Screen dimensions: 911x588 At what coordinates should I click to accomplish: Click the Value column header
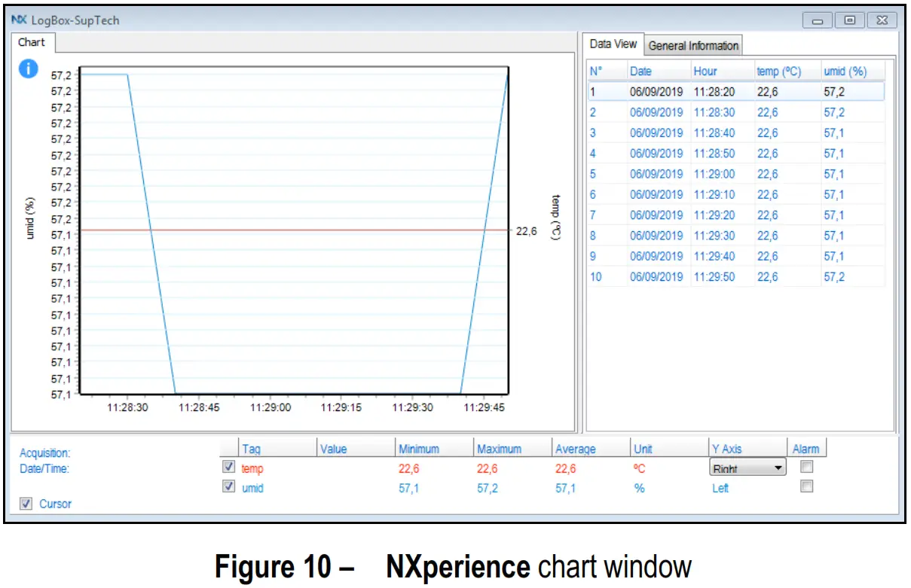[356, 449]
